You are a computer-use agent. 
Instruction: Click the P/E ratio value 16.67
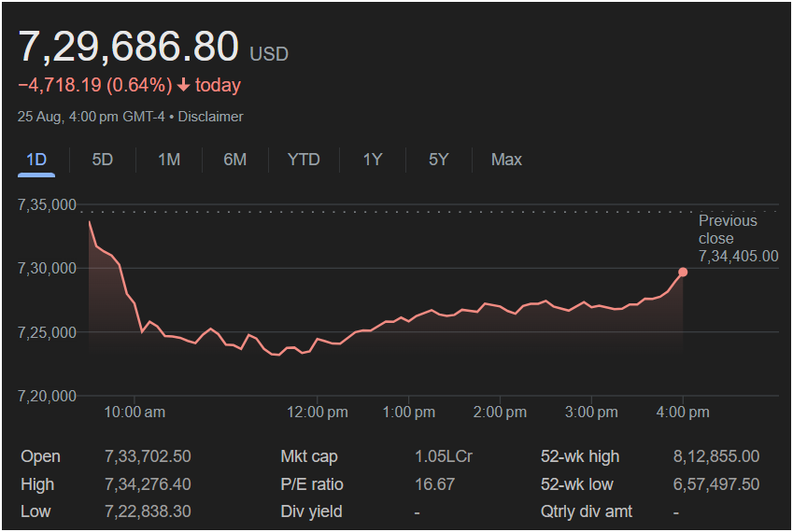click(434, 484)
